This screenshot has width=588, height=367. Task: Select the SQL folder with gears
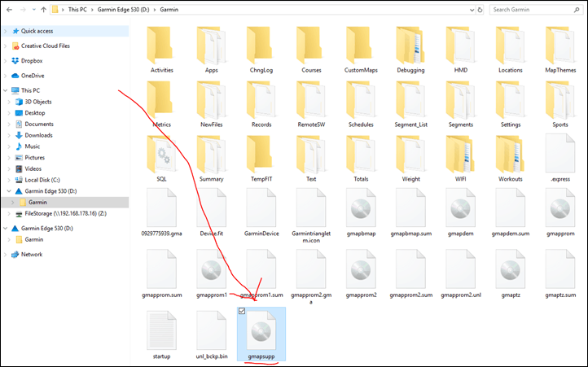point(161,158)
